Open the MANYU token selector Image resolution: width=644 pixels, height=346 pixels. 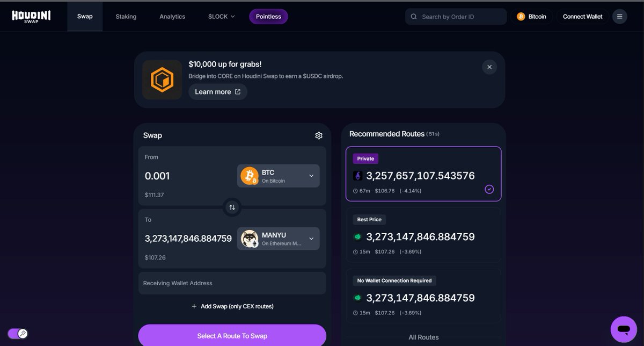(278, 239)
